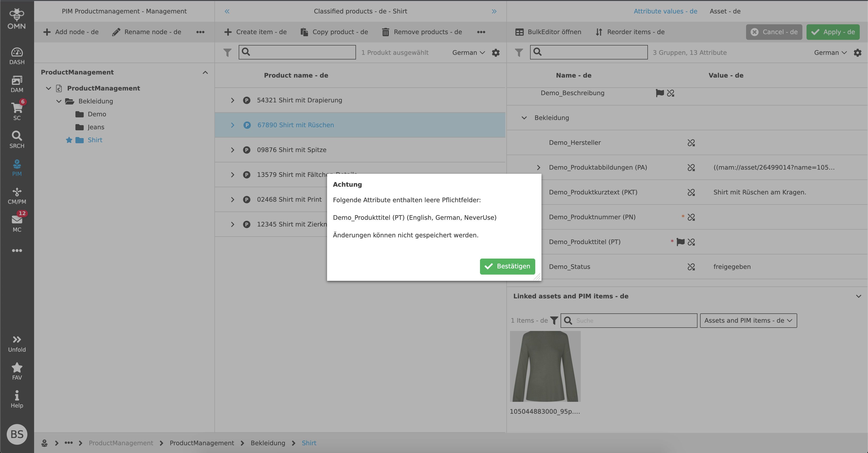Image resolution: width=868 pixels, height=453 pixels.
Task: Switch to Attribute values - de tab
Action: pyautogui.click(x=665, y=11)
